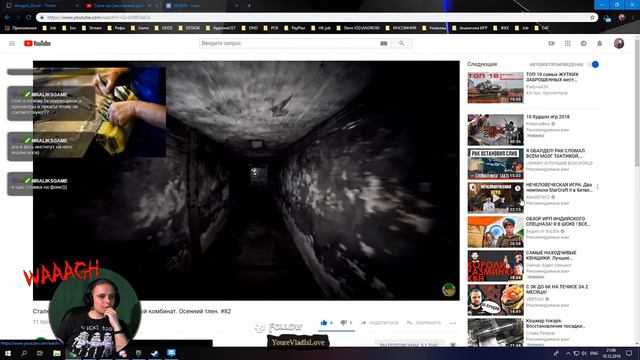Reload the page
640x360 pixels.
click(x=28, y=18)
